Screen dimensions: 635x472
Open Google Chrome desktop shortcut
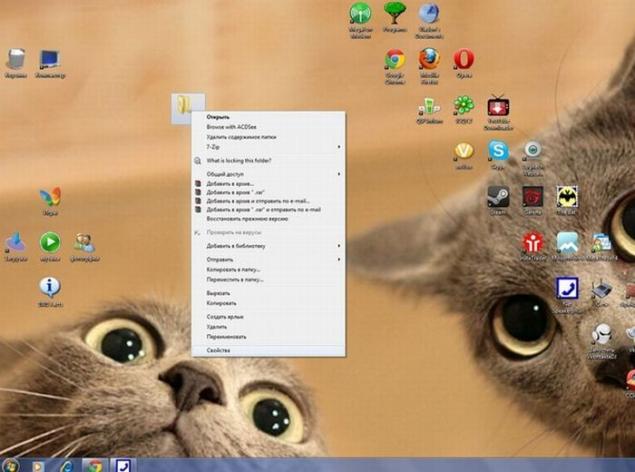point(395,61)
